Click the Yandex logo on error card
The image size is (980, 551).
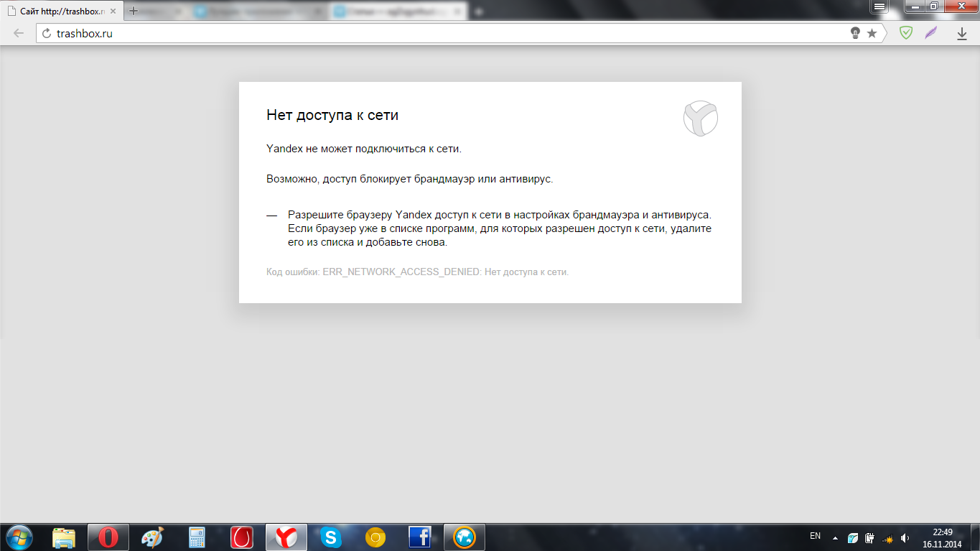click(x=701, y=118)
